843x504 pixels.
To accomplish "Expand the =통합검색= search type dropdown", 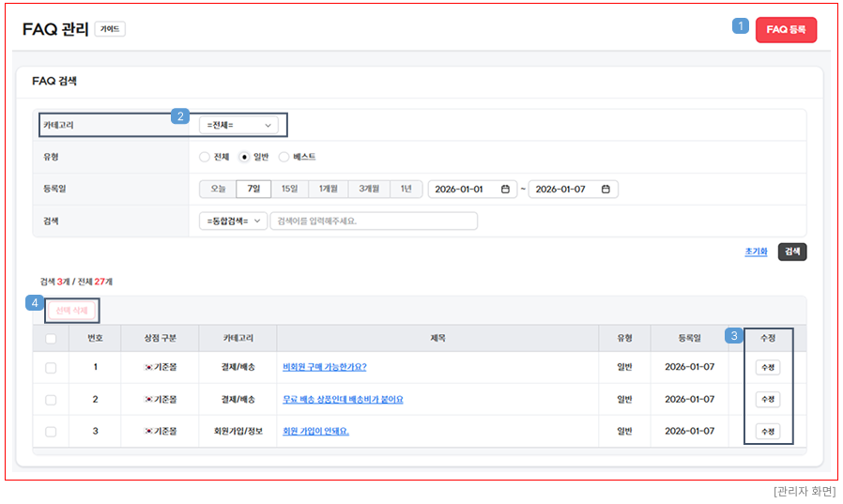I will point(233,221).
